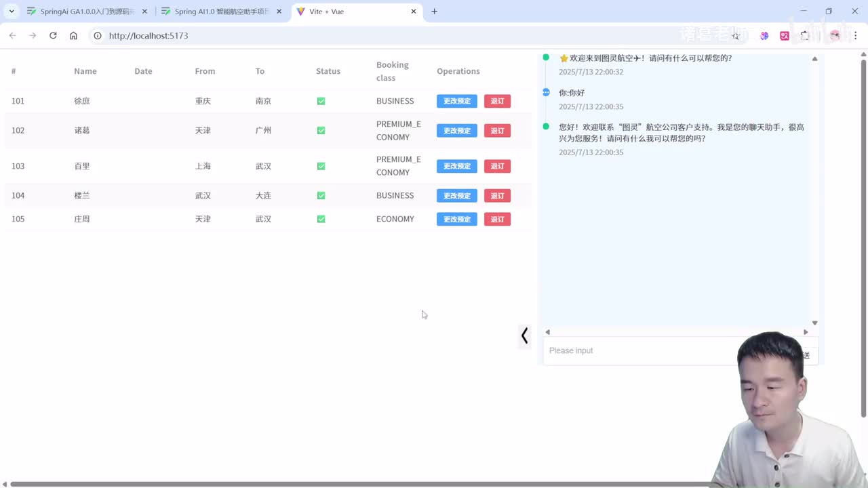Reload the localhost page
The height and width of the screenshot is (488, 868).
tap(53, 35)
